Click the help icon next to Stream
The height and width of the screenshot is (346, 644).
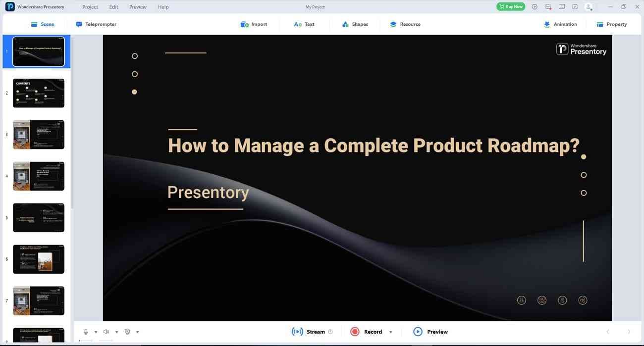330,332
